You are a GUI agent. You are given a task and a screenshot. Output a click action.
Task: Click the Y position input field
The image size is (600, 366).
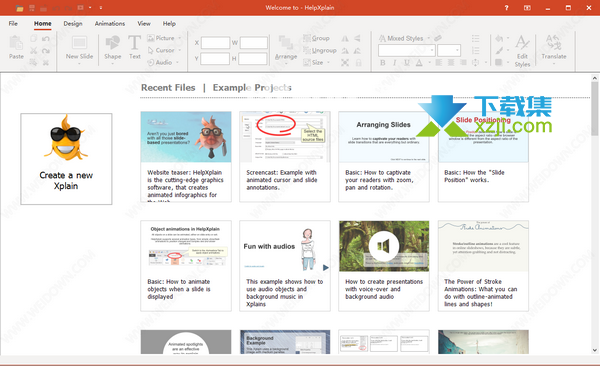point(215,59)
